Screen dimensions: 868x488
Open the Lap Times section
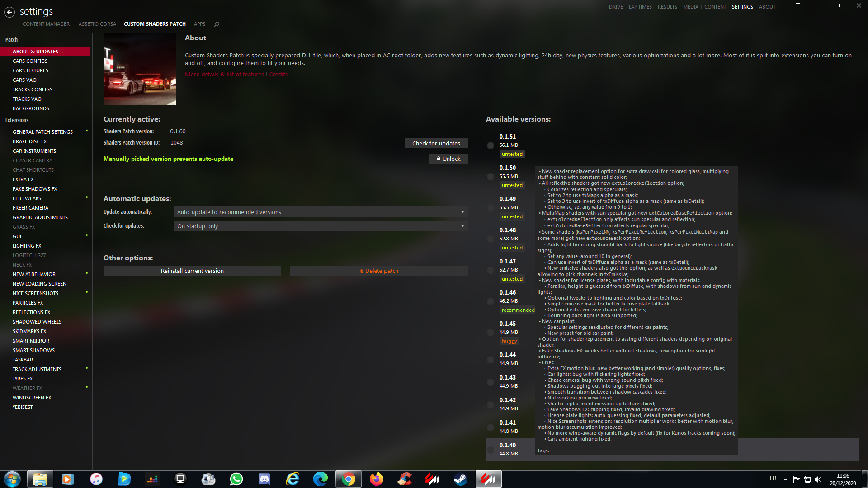(640, 7)
